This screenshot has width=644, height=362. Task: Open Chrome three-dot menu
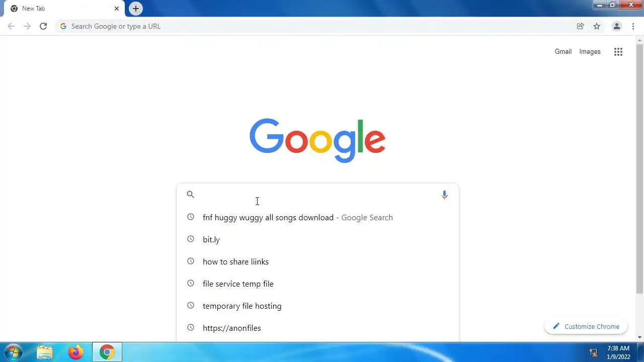(x=633, y=26)
